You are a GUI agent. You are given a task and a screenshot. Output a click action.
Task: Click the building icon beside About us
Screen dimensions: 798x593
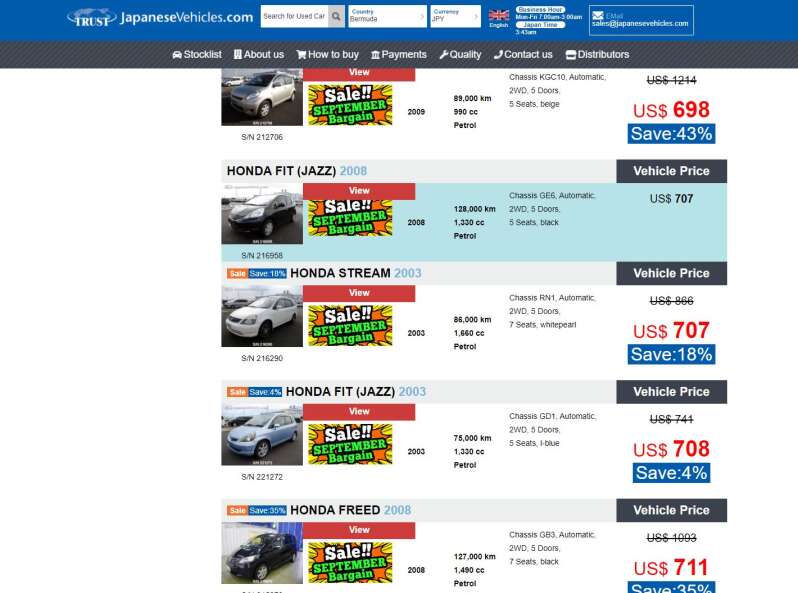[238, 54]
